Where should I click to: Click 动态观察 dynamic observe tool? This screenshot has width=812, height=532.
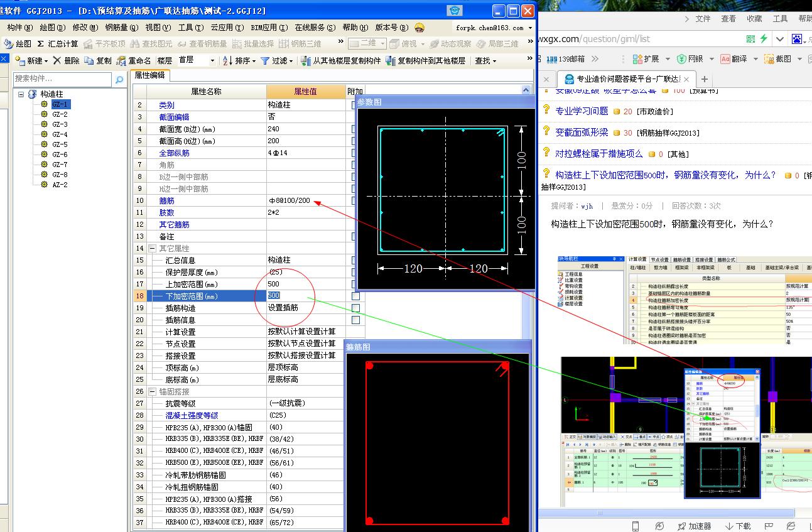coord(450,44)
